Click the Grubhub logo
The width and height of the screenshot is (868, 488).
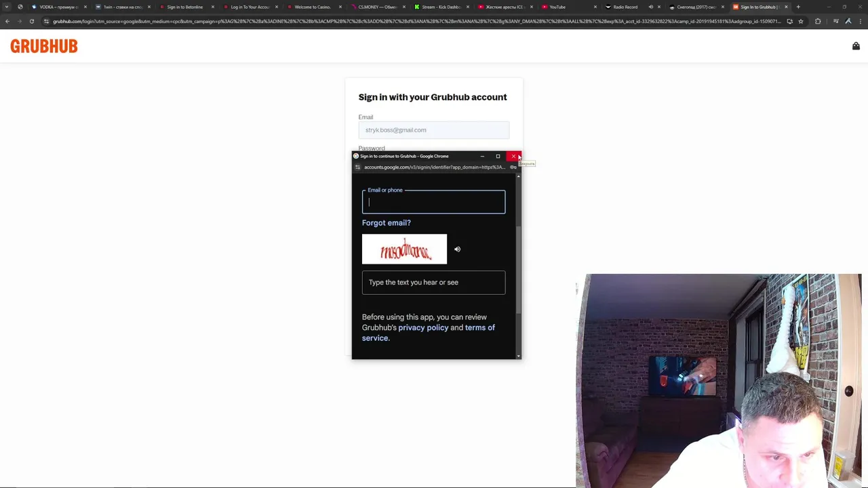click(x=44, y=46)
